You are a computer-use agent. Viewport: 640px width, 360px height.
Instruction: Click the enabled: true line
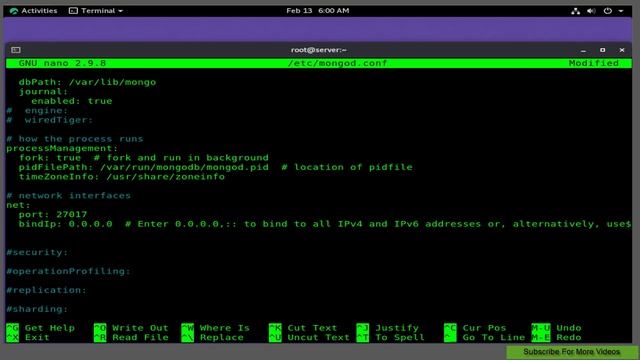71,101
